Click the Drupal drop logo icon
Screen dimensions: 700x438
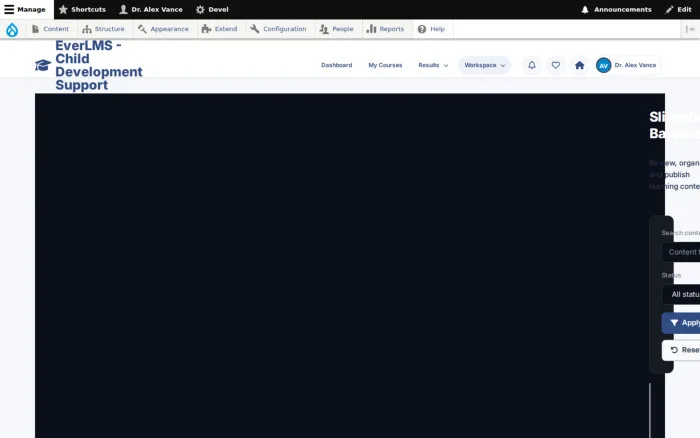[12, 29]
